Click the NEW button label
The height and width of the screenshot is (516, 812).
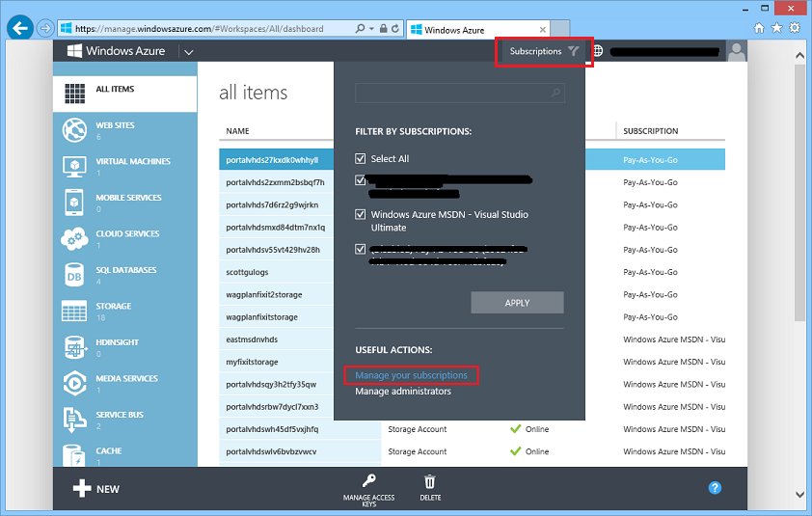tap(108, 489)
